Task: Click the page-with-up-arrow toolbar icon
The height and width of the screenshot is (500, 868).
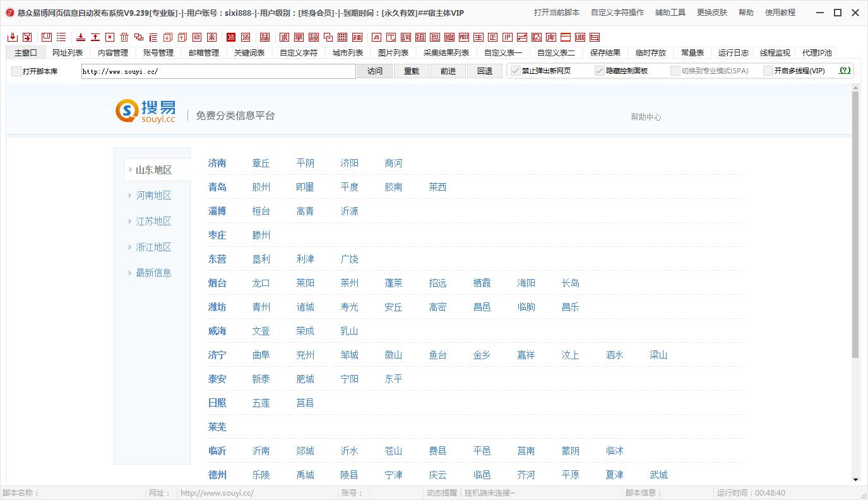Action: pos(182,37)
